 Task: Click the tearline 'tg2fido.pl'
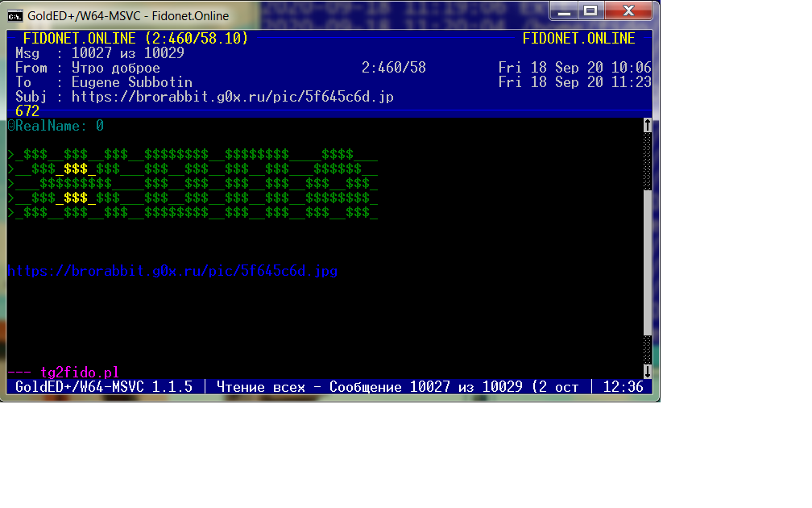point(80,373)
